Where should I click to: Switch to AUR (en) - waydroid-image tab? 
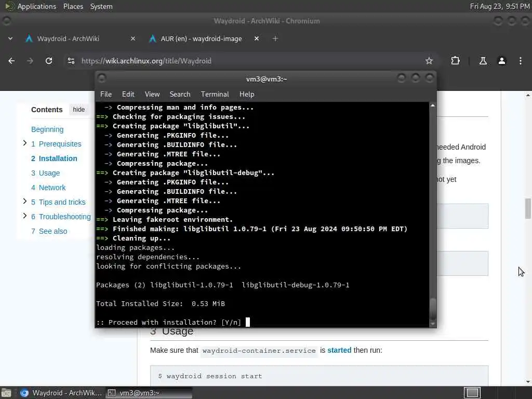point(201,38)
